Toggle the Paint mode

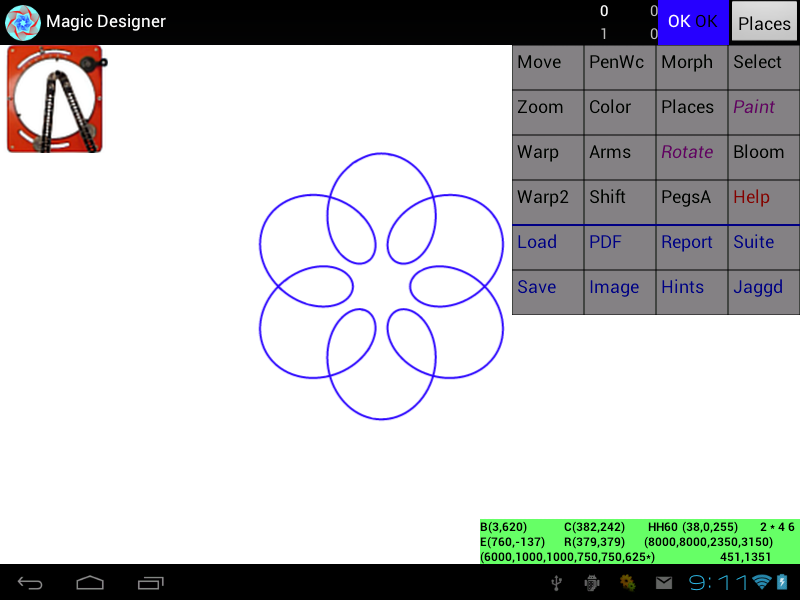tap(764, 112)
